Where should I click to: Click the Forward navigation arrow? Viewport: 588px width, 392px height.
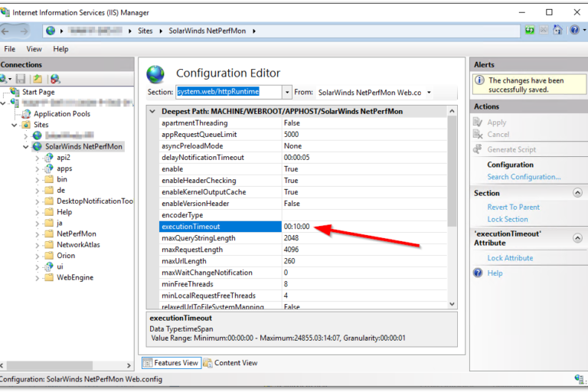click(24, 31)
